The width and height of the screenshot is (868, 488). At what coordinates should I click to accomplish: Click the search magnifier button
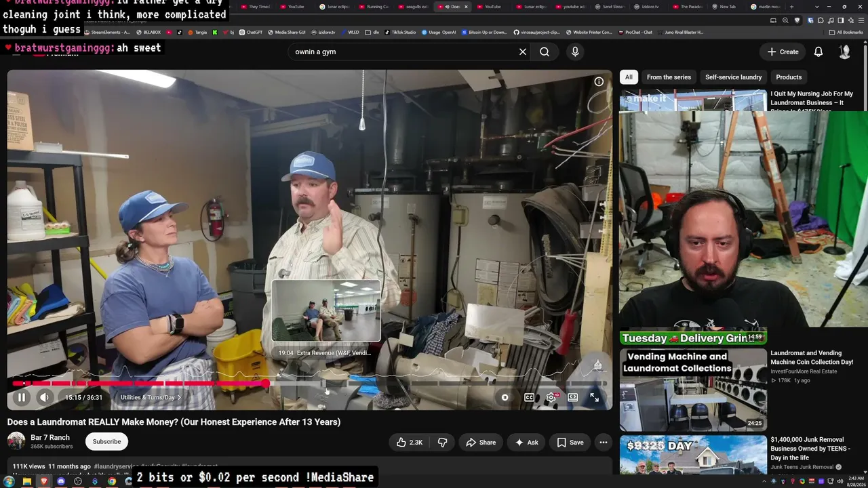(545, 52)
